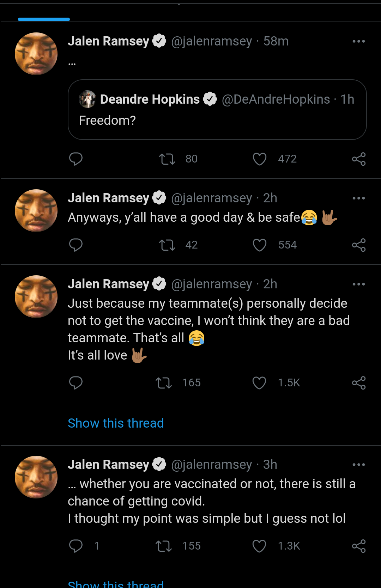Screen dimensions: 381x588
Task: Retweet the tweet with 42 retweets
Action: tap(167, 245)
